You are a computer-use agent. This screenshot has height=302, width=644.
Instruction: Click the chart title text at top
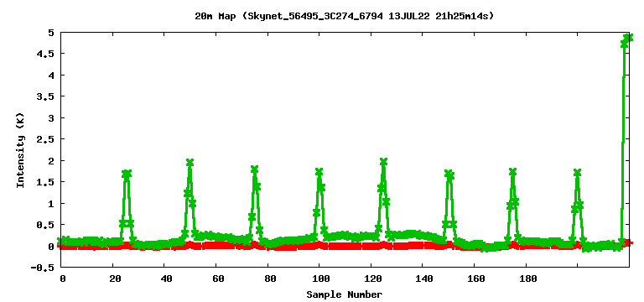coord(344,17)
